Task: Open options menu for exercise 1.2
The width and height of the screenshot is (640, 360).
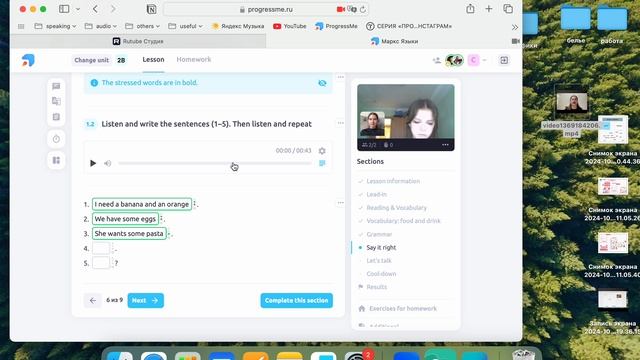Action: (x=340, y=123)
